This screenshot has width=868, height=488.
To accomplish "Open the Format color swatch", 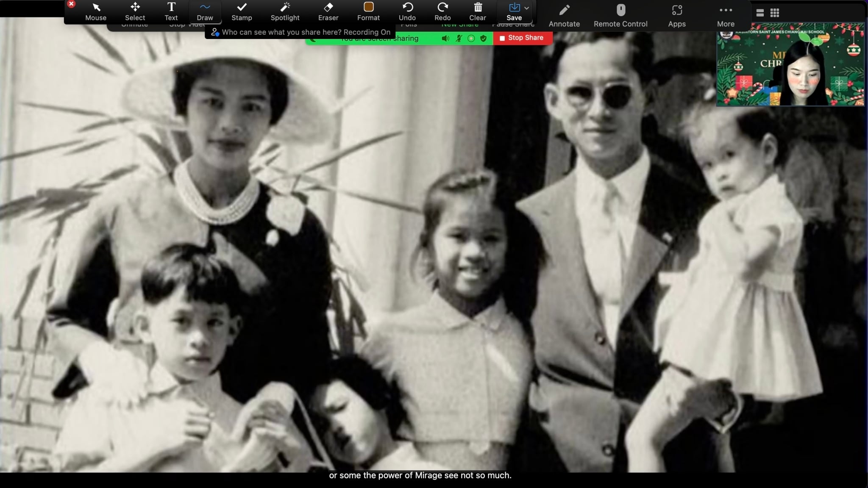I will 368,7.
